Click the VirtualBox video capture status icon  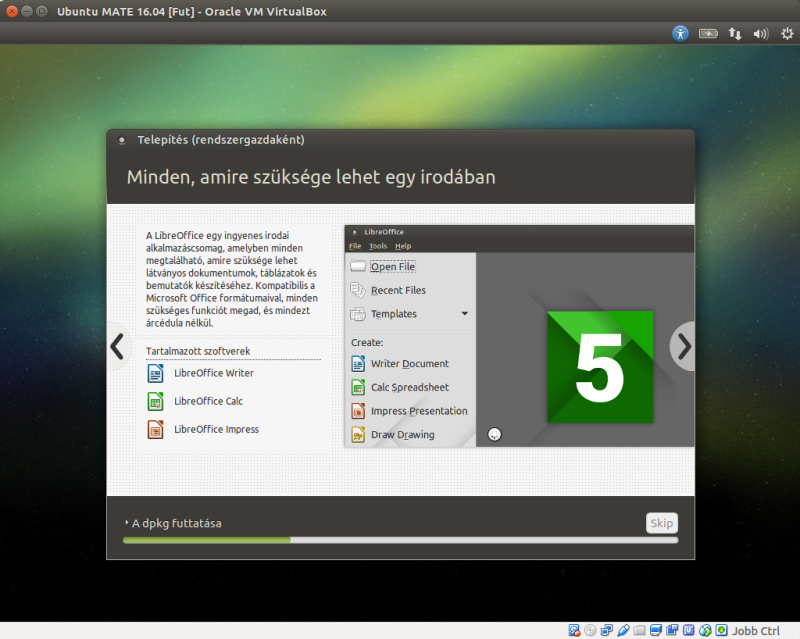click(672, 631)
